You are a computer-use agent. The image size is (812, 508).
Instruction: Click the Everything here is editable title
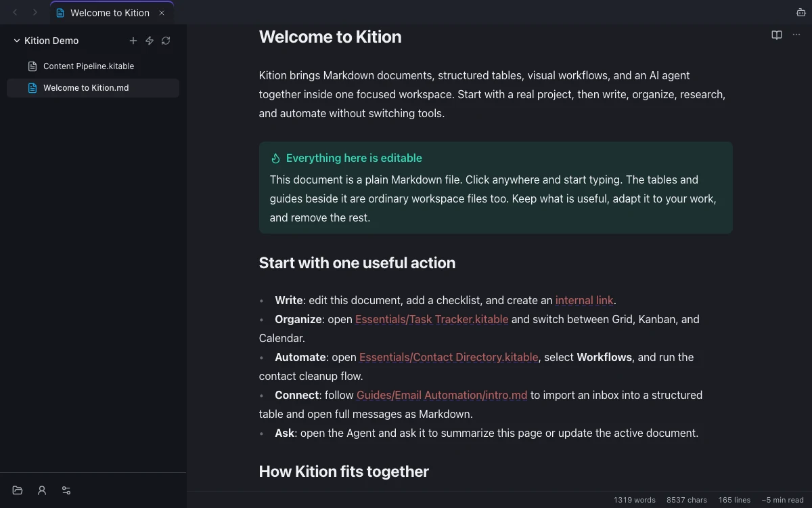coord(354,158)
